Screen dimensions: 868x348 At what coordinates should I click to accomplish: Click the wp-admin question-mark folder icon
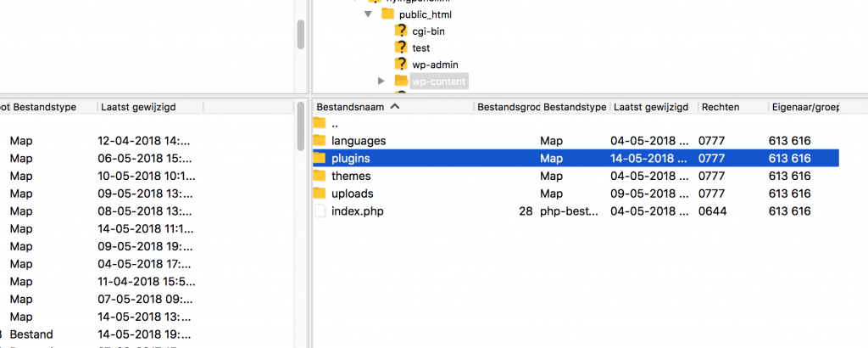401,64
